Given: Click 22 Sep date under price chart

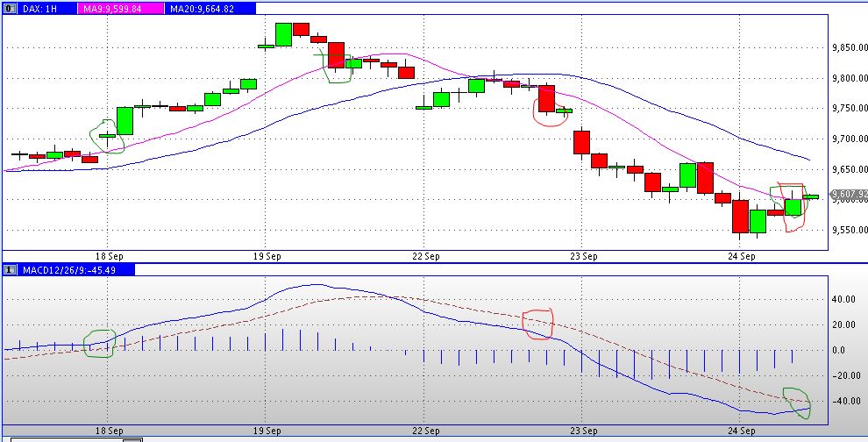Looking at the screenshot, I should tap(425, 256).
